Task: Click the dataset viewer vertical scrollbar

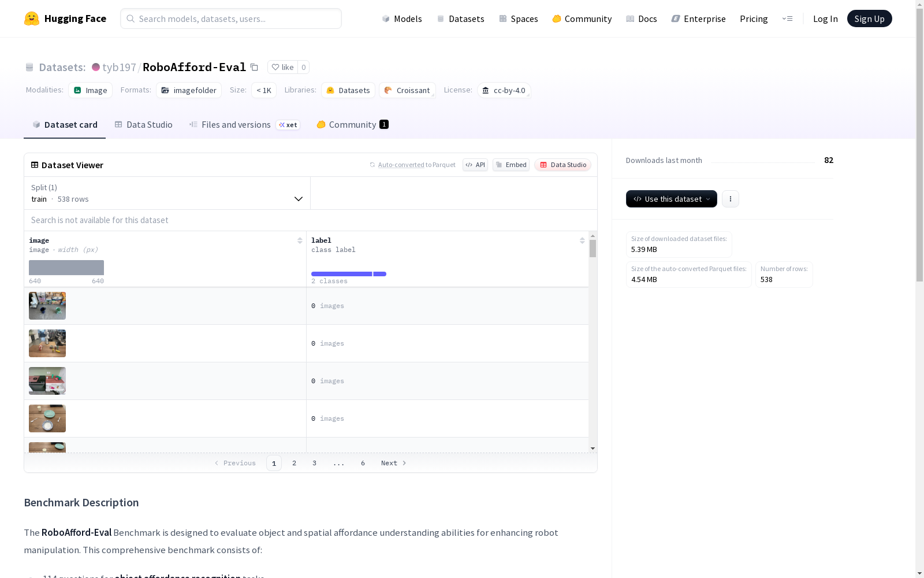Action: tap(593, 249)
